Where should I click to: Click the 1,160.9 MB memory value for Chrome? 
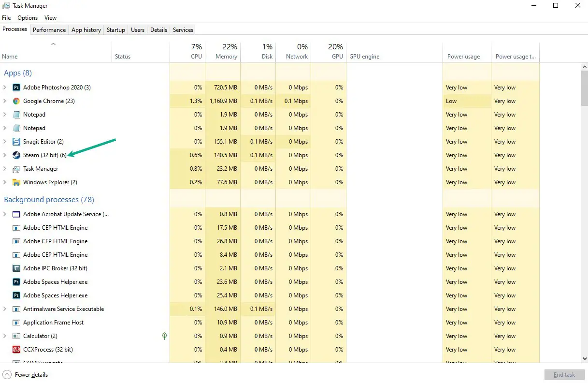click(x=223, y=101)
